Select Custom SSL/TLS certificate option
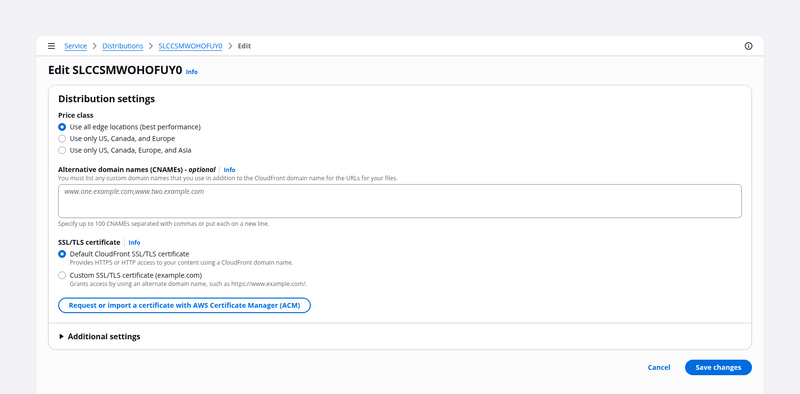This screenshot has height=394, width=800. click(62, 276)
